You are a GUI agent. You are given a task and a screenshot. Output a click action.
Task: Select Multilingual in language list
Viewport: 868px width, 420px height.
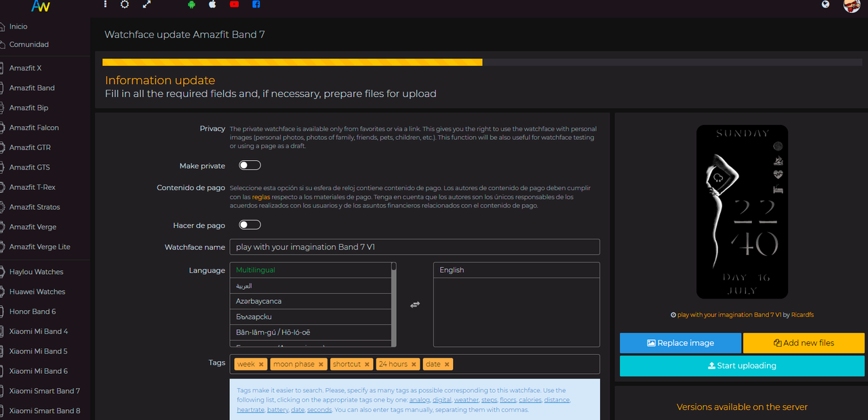click(311, 270)
